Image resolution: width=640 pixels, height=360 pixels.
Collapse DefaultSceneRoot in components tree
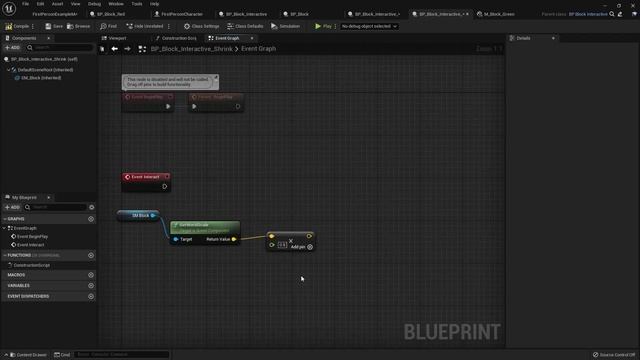(x=9, y=70)
